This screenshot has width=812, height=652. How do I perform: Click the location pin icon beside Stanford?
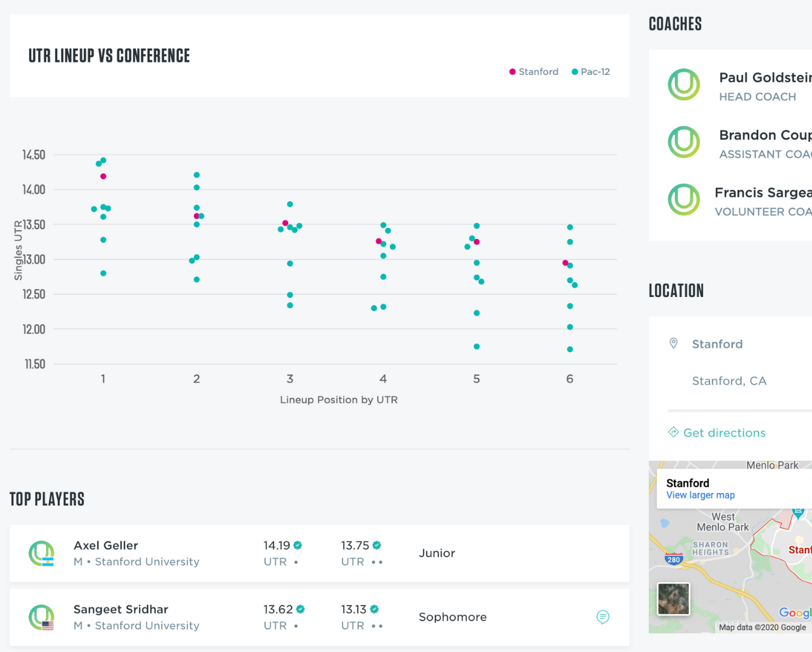[674, 344]
